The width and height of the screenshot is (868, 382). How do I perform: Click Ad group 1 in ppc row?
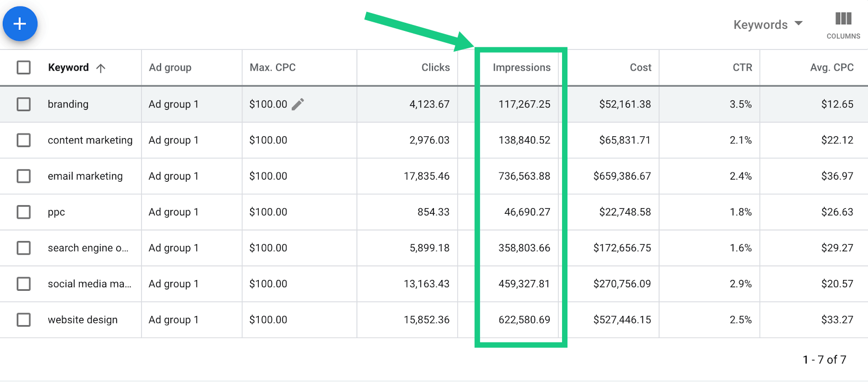click(x=174, y=212)
